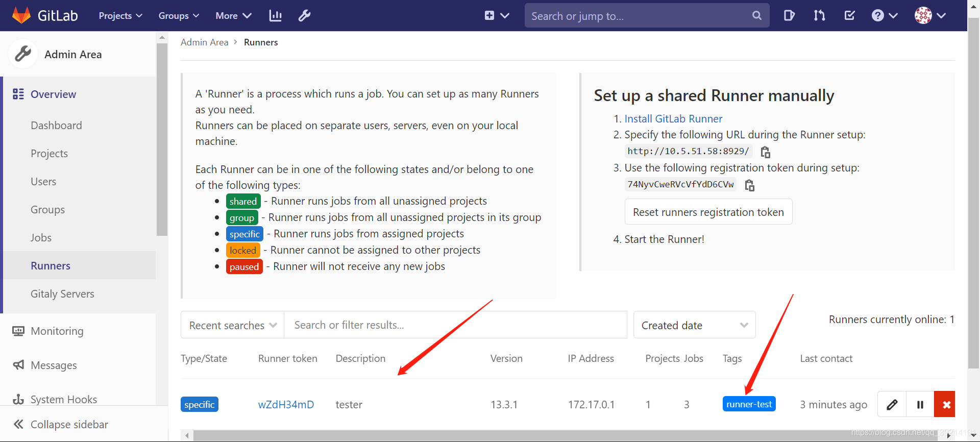Click the URL text http://10.5.51.58:8929/
Viewport: 980px width, 442px height.
[x=688, y=151]
